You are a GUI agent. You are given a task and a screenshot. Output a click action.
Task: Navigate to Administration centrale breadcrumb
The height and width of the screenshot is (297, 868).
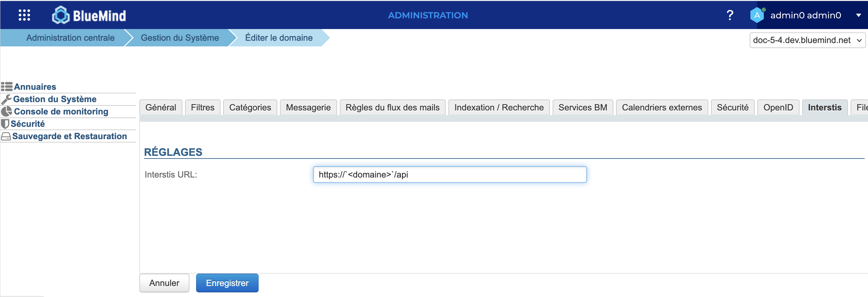(x=70, y=38)
